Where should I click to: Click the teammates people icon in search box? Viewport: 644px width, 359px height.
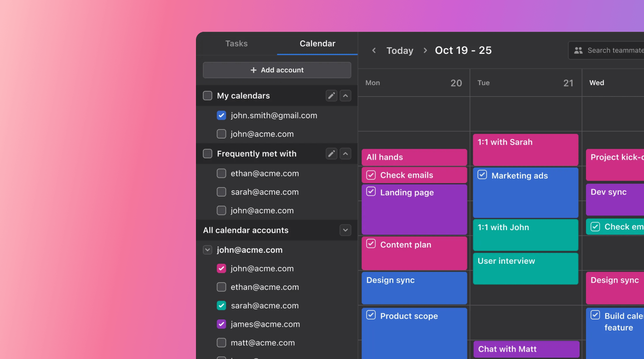coord(578,51)
